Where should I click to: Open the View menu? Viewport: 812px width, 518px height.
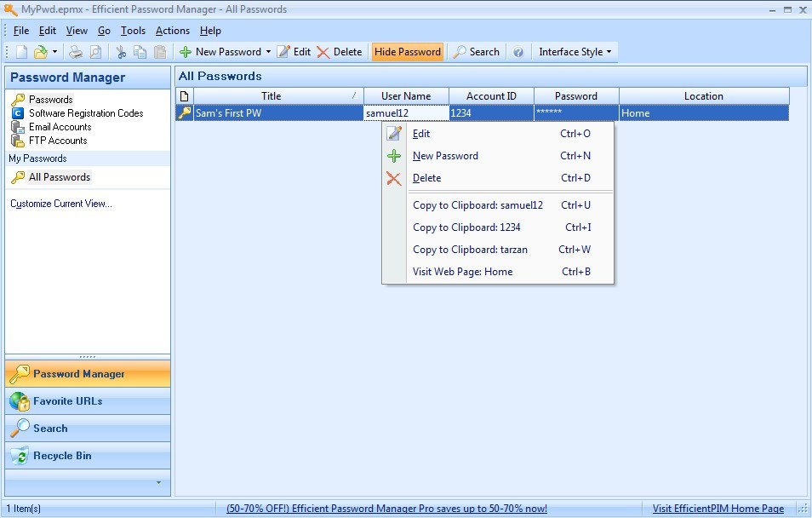(77, 31)
